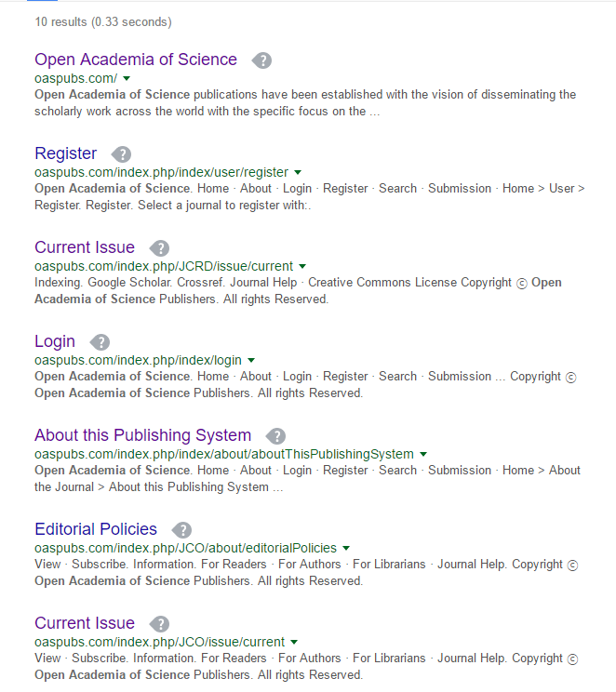This screenshot has width=616, height=692.
Task: Click the oaspubs.com/index.php/index/login URL text
Action: (x=139, y=361)
